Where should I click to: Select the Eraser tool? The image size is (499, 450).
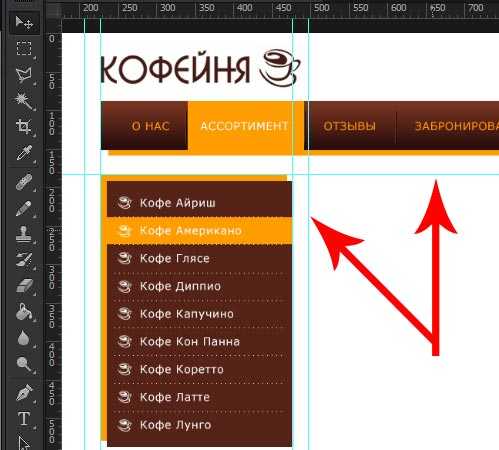[x=24, y=286]
